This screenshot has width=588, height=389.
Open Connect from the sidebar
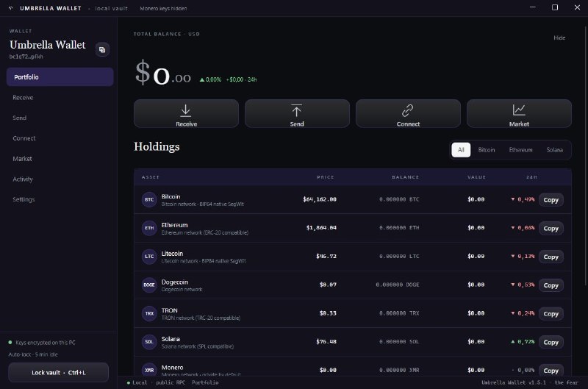(x=24, y=138)
